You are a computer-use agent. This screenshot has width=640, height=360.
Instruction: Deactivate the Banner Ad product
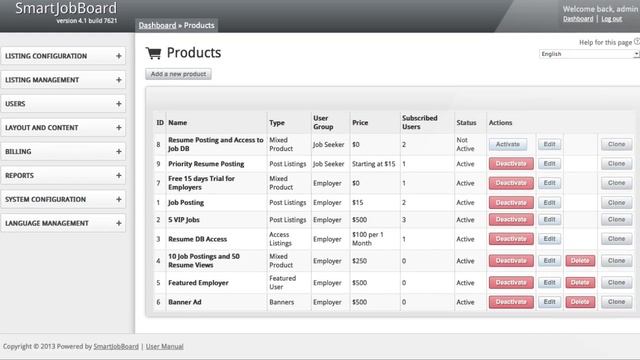click(x=511, y=302)
